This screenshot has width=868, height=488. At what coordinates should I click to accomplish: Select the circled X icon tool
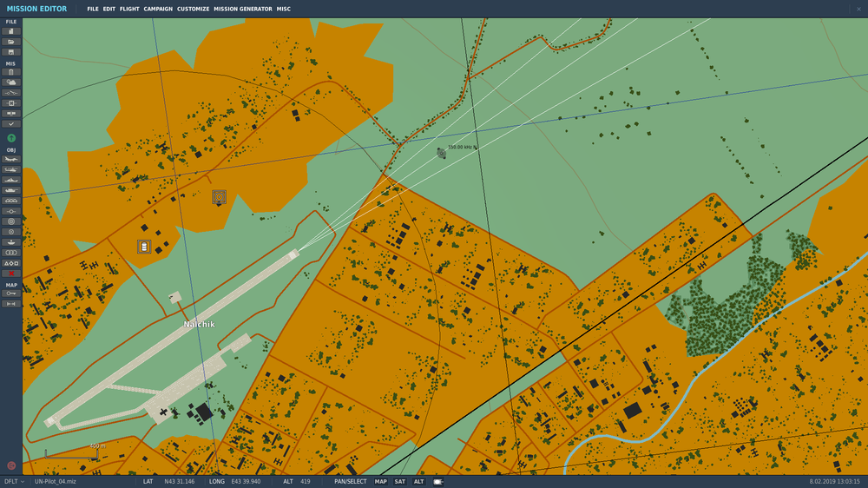pos(11,232)
